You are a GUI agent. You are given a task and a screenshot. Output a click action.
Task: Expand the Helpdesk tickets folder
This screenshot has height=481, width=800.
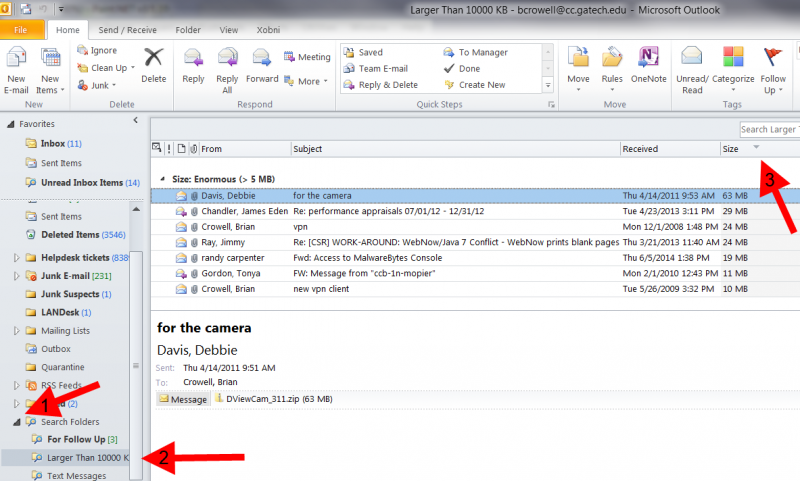[x=16, y=258]
